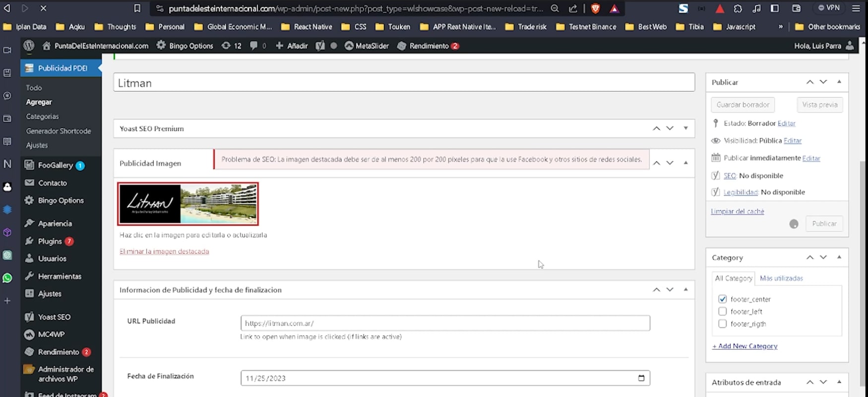Open the browser hamburger menu
The height and width of the screenshot is (397, 868).
tap(856, 8)
